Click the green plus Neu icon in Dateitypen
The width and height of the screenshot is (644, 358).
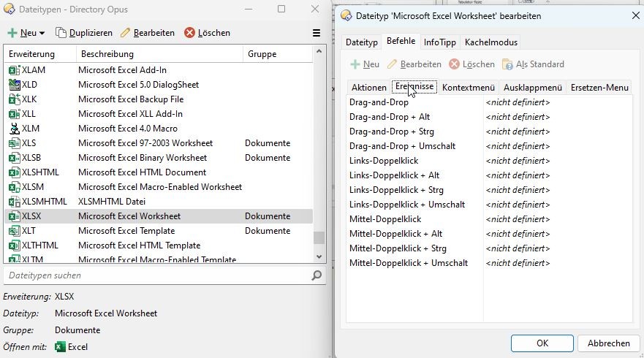point(12,33)
